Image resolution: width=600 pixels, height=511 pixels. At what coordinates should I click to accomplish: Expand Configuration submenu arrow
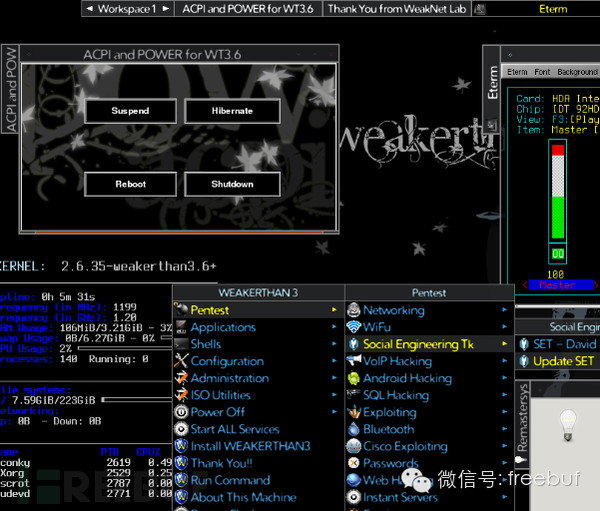click(x=334, y=361)
